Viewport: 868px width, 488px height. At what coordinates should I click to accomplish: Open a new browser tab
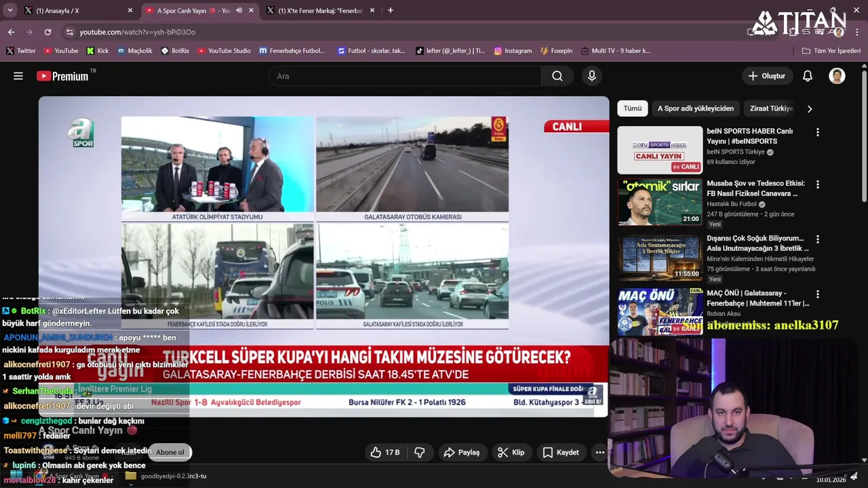[x=390, y=10]
